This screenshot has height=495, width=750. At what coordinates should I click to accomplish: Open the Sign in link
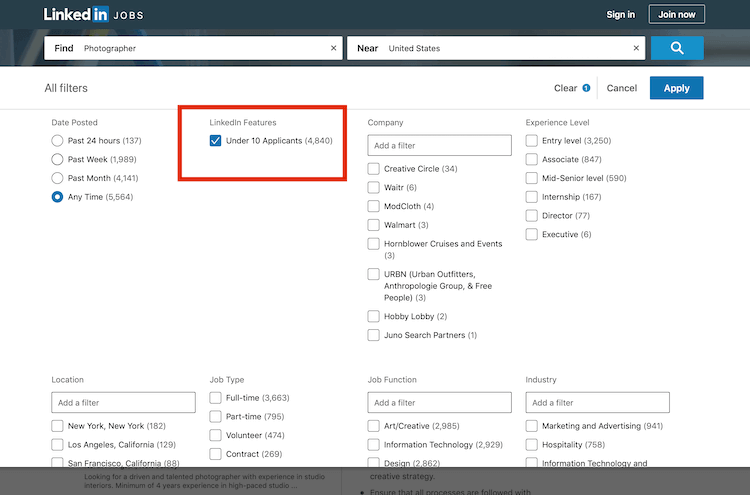point(620,15)
